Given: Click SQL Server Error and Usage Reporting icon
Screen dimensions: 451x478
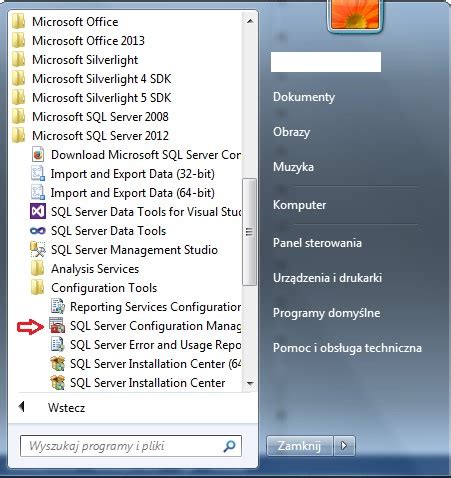Looking at the screenshot, I should pyautogui.click(x=57, y=344).
